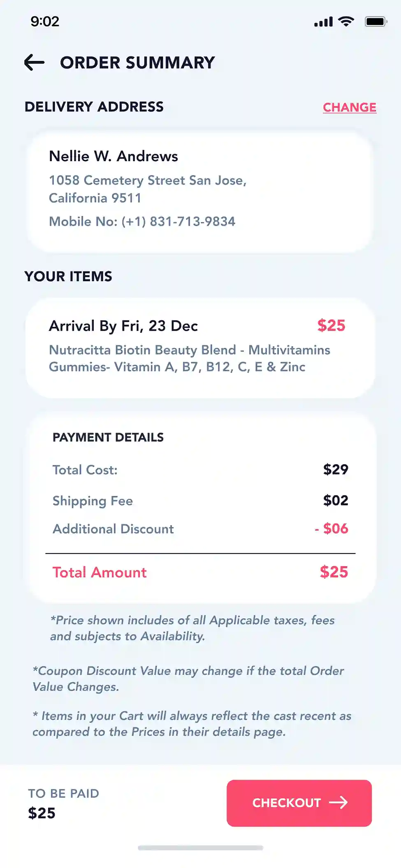This screenshot has height=868, width=401.
Task: Tap the home indicator bar at bottom
Action: [200, 847]
